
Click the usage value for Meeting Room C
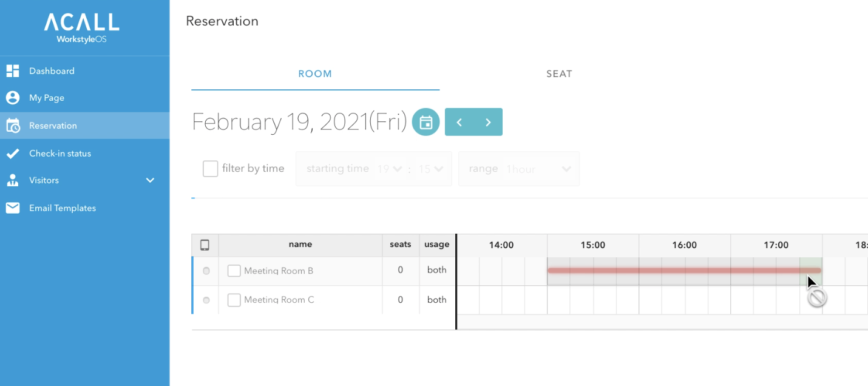437,300
